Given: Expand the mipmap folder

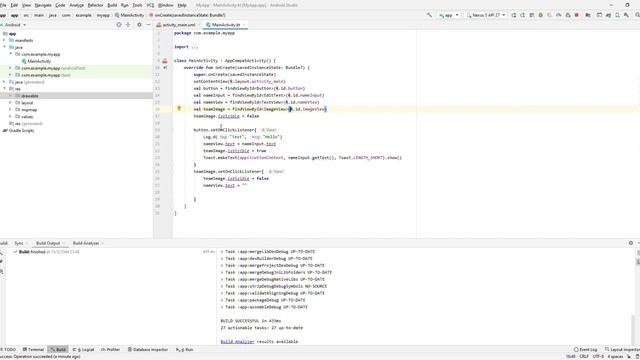Looking at the screenshot, I should (x=11, y=110).
